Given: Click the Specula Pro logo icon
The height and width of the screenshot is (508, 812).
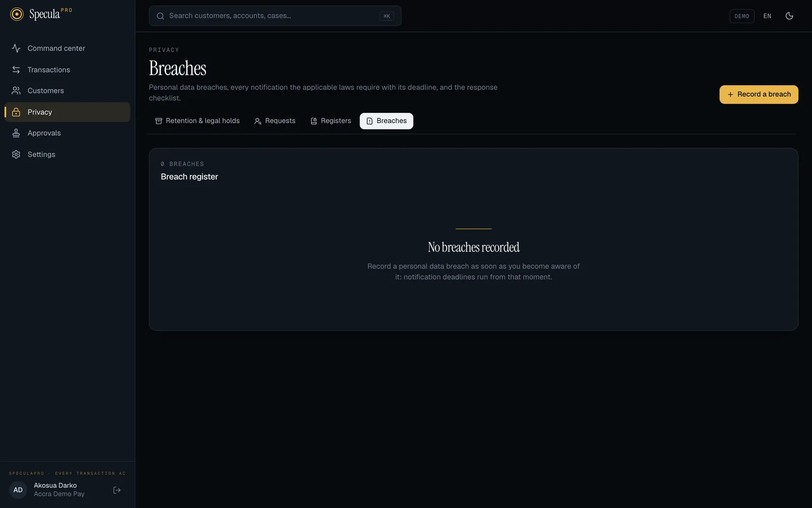Looking at the screenshot, I should coord(17,14).
